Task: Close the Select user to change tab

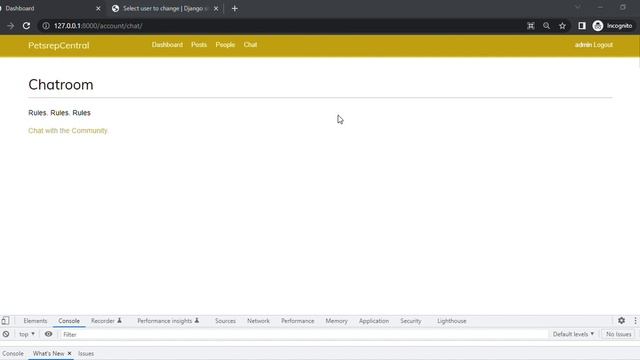Action: pos(216,9)
